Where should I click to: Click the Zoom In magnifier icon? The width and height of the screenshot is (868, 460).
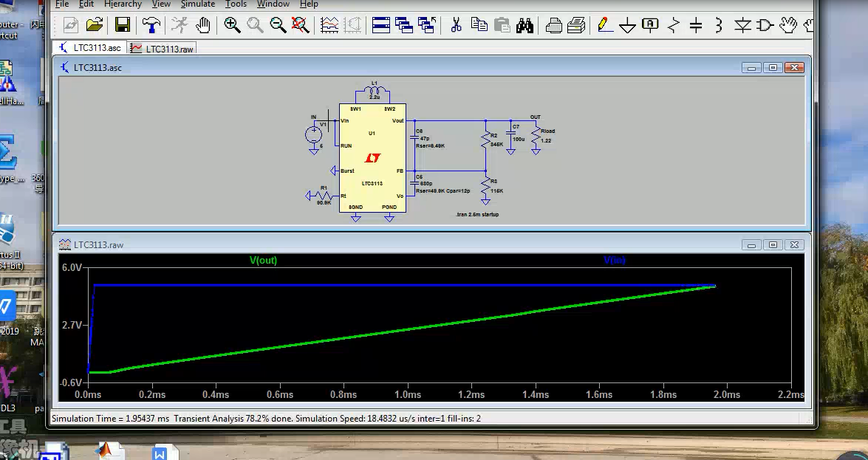[232, 25]
